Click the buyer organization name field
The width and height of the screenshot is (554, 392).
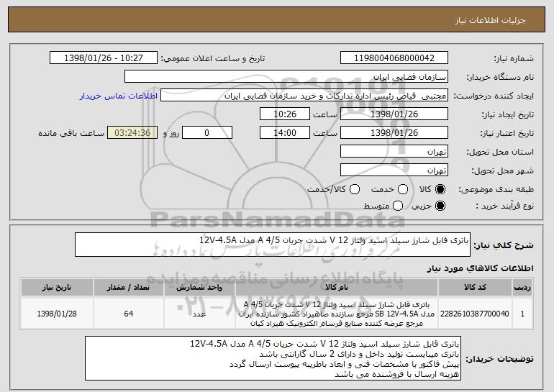coord(286,77)
